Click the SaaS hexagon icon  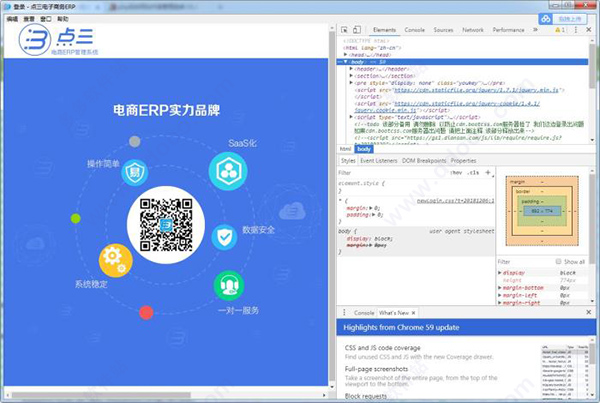point(228,171)
